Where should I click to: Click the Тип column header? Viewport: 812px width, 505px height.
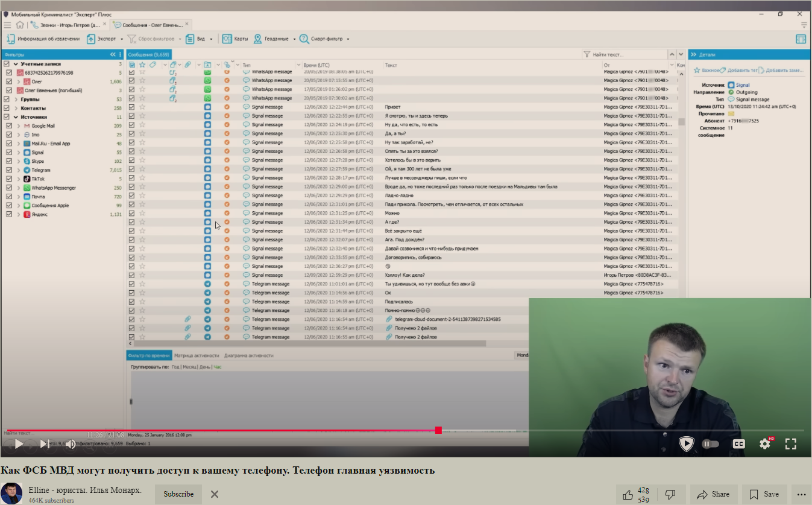pyautogui.click(x=247, y=65)
